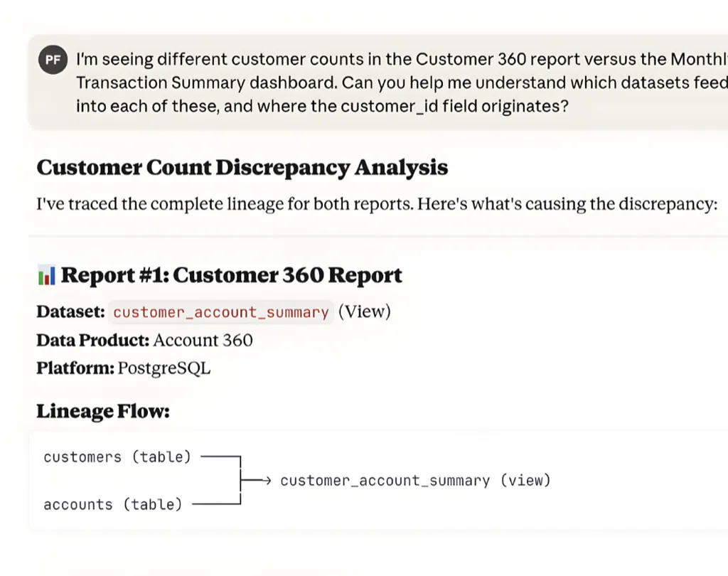Click customer_account_summary (view) node in lineage diagram

click(x=415, y=481)
